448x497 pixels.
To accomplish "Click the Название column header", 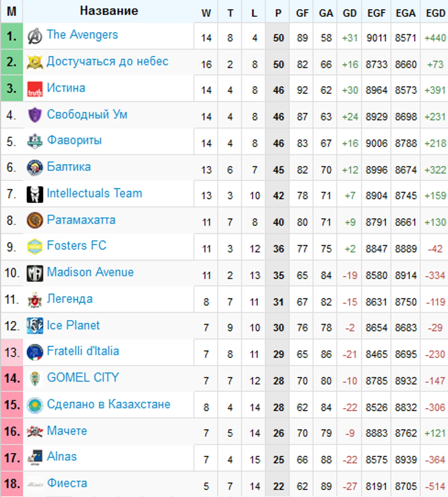I will point(109,11).
